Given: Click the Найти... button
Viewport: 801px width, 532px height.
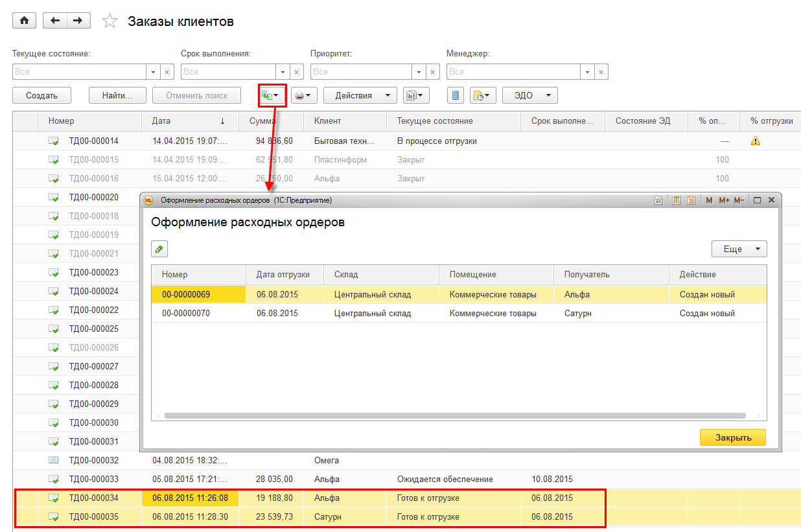Looking at the screenshot, I should (x=117, y=95).
